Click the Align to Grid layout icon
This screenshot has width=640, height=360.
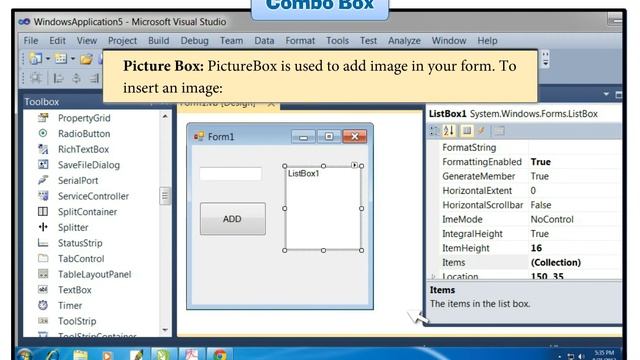(36, 78)
